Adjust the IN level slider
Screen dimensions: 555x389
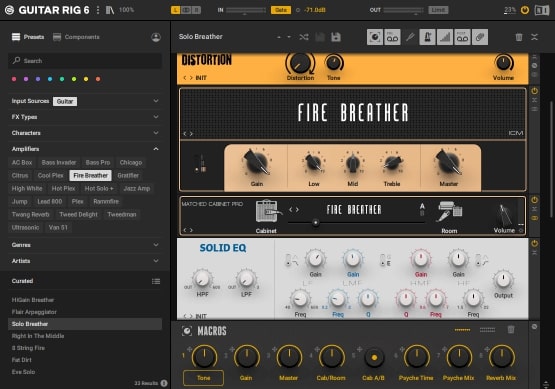coord(246,10)
